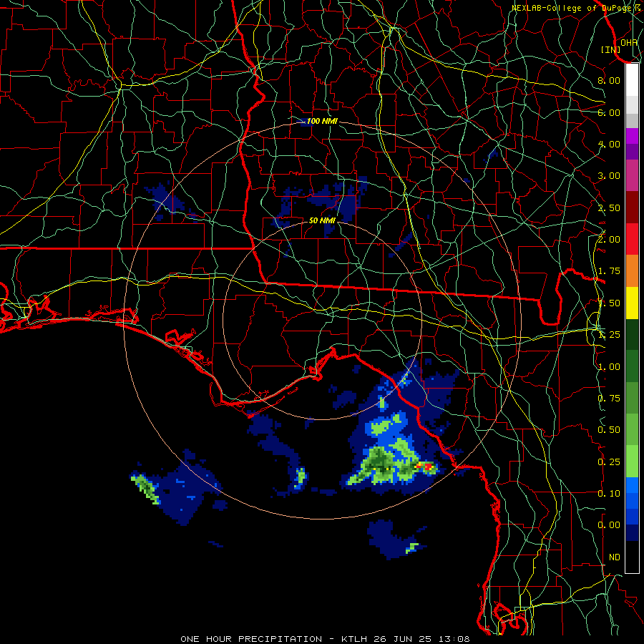Click the 0.10 legend value

609,494
